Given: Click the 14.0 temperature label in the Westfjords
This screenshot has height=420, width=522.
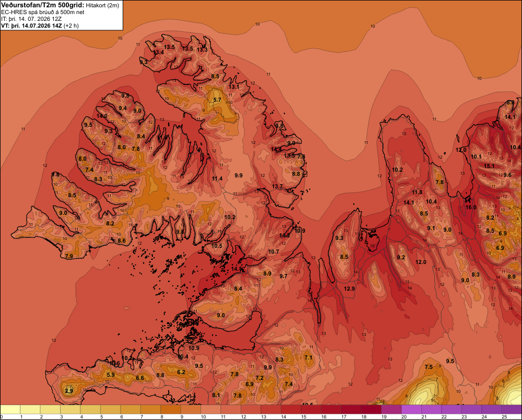Looking at the screenshot, I should [x=102, y=116].
